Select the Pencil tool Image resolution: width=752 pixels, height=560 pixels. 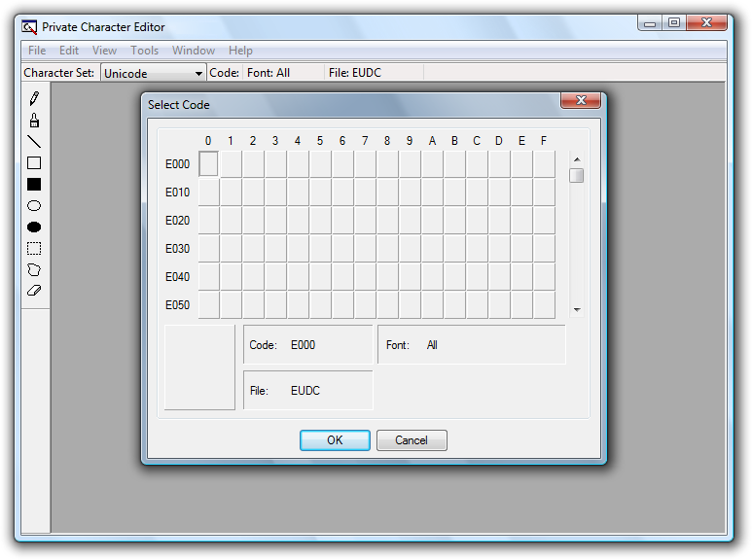pos(34,98)
